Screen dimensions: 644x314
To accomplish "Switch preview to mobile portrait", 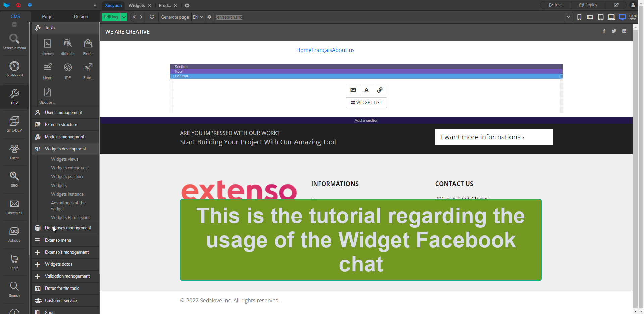I will coord(579,17).
